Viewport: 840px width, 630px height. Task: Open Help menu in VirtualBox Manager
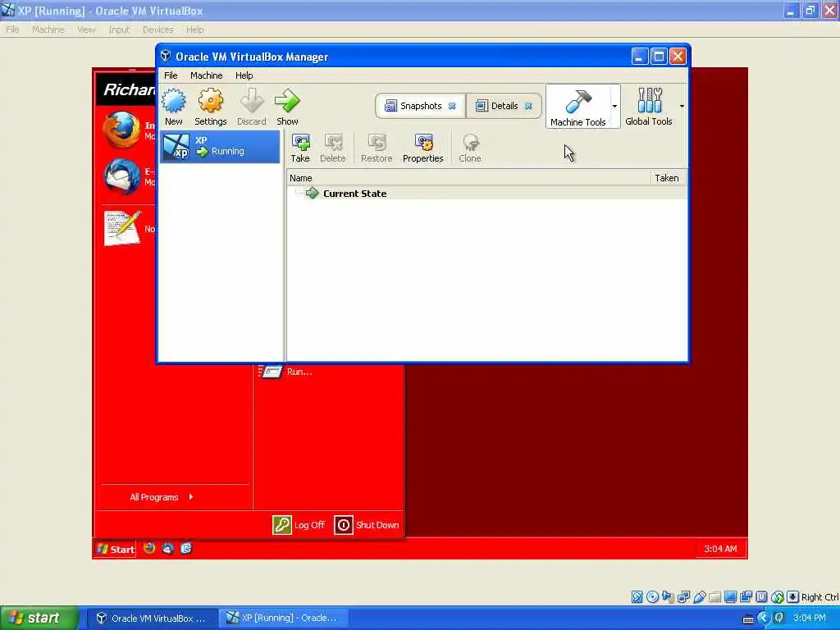tap(244, 75)
